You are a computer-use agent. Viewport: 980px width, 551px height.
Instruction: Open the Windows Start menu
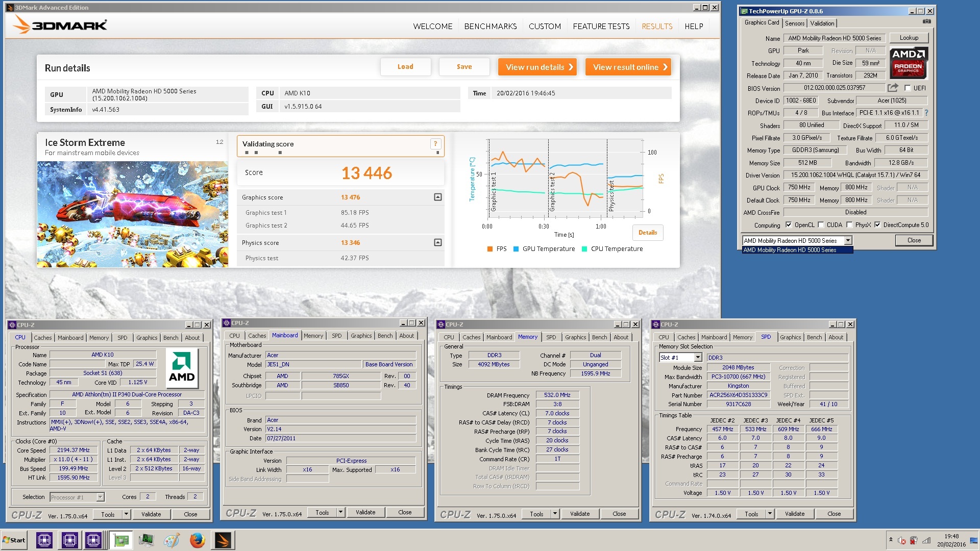click(14, 540)
